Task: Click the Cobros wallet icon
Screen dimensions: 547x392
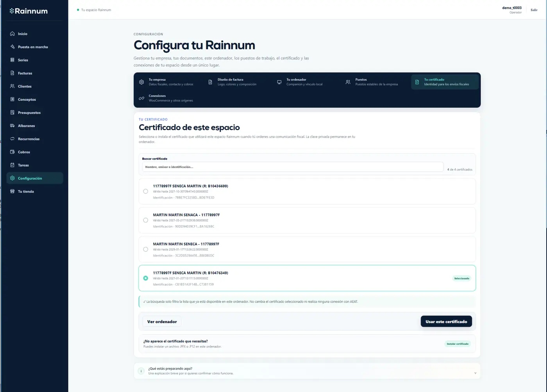Action: click(x=12, y=152)
